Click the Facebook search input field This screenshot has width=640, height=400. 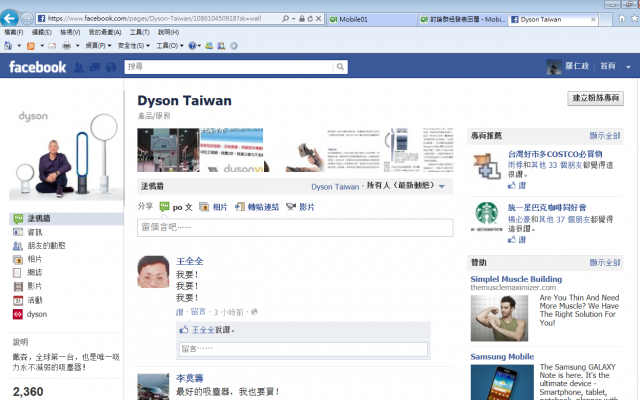[x=229, y=67]
